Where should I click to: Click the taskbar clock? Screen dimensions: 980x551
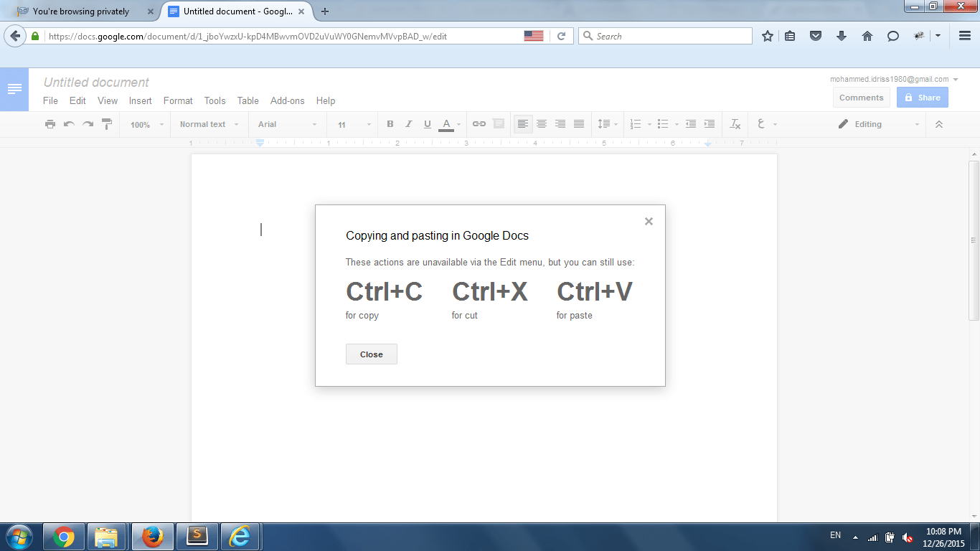point(943,537)
